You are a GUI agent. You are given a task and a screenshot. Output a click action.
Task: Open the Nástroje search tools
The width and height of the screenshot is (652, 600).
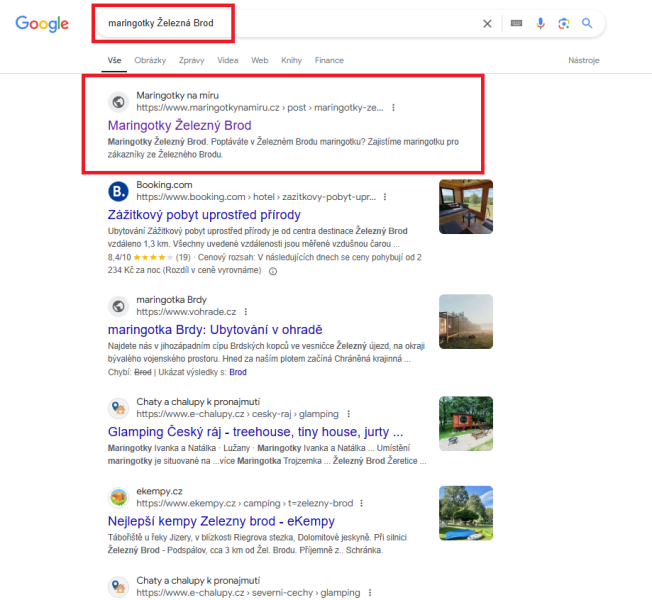[x=584, y=61]
